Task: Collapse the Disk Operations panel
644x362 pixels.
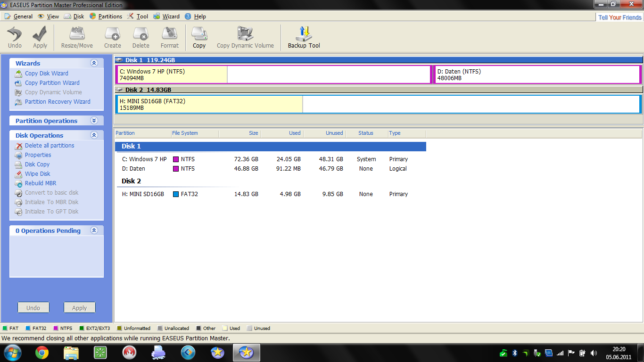Action: [94, 135]
